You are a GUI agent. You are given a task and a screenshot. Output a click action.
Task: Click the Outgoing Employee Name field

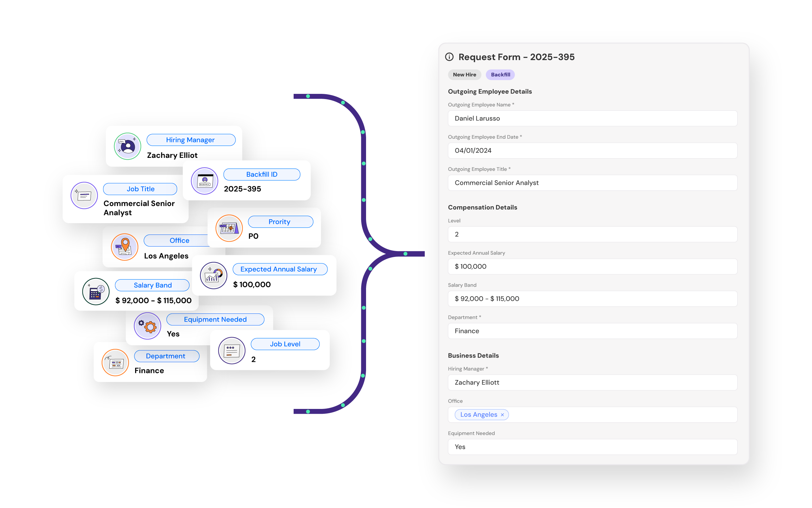(x=592, y=118)
